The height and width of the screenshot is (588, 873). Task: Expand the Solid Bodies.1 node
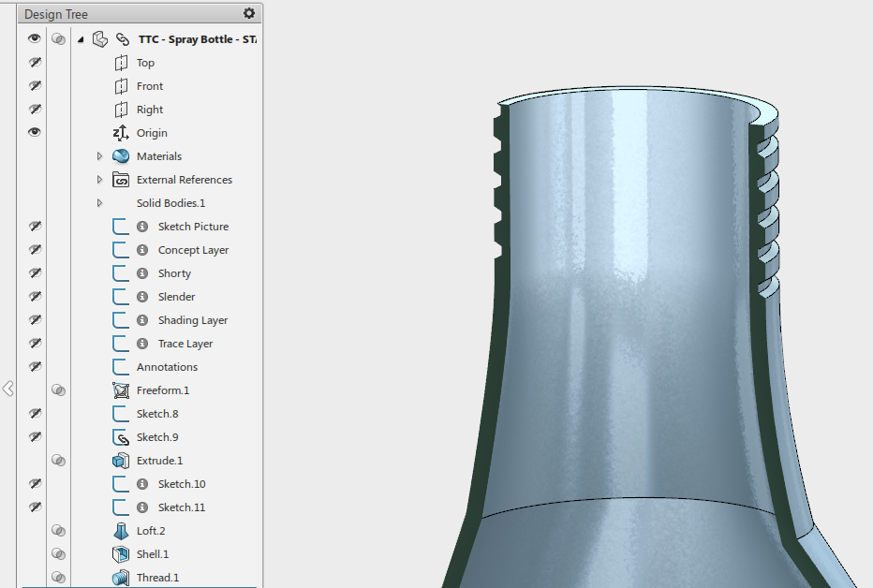tap(100, 203)
